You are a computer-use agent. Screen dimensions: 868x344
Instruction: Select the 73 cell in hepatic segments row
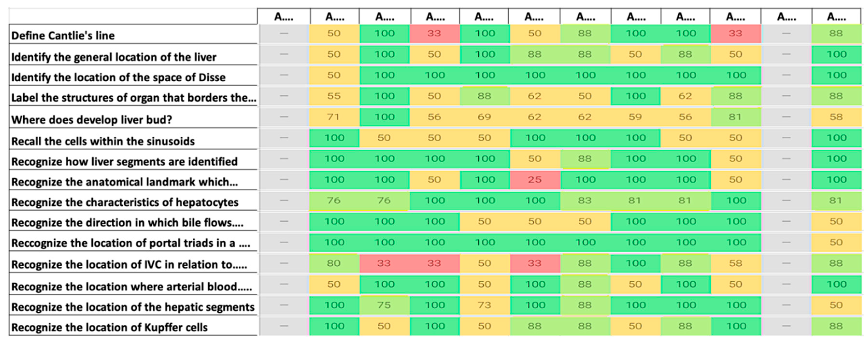click(x=484, y=305)
